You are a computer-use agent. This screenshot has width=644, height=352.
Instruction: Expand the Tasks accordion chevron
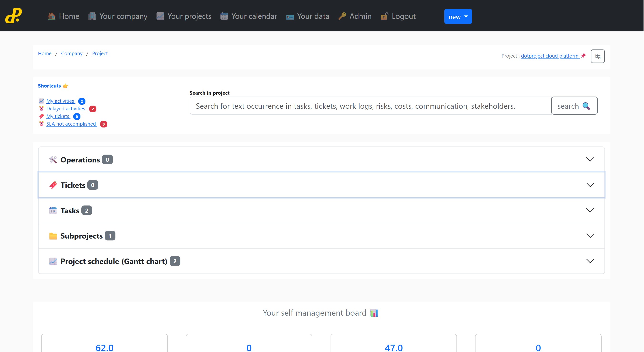(590, 210)
